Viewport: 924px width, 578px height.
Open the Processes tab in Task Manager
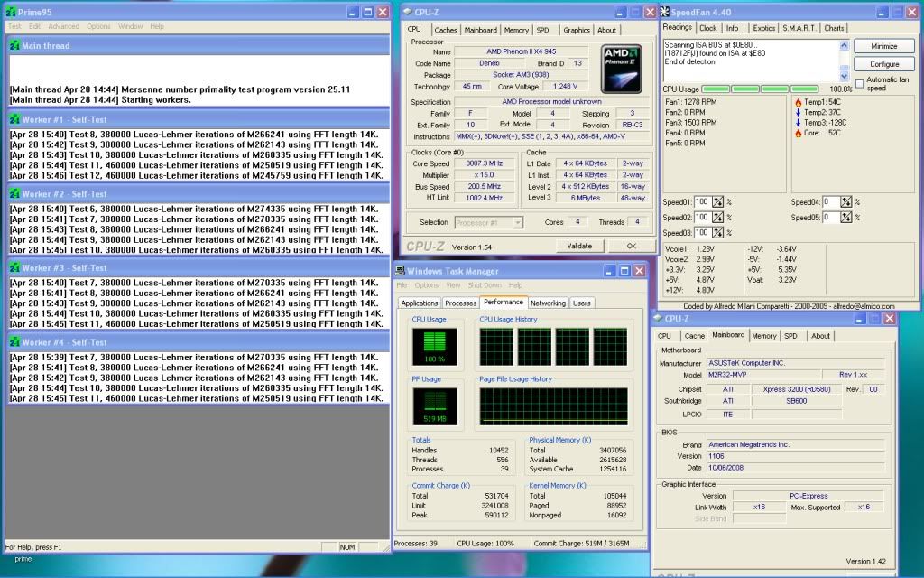460,303
